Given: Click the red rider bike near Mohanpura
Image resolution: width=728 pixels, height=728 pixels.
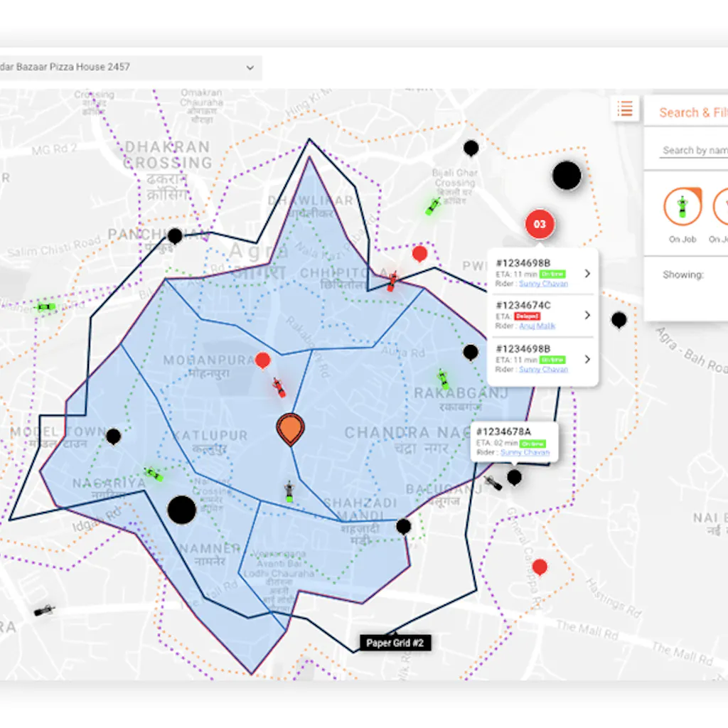Looking at the screenshot, I should [279, 388].
